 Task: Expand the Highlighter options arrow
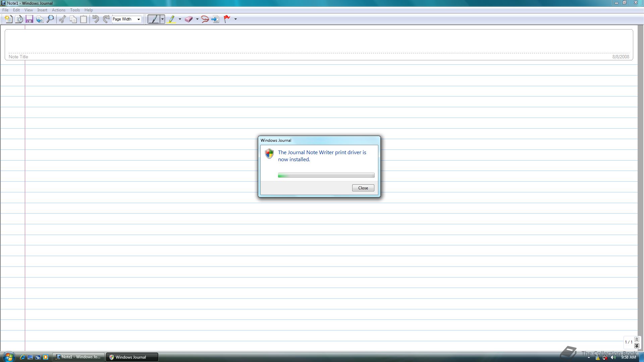pos(180,19)
